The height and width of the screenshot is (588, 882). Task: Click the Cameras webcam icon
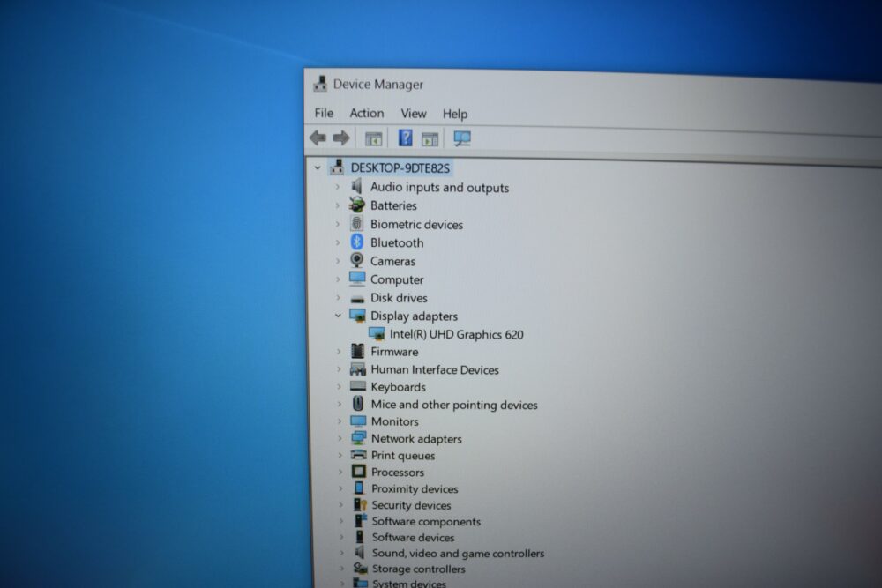tap(356, 260)
